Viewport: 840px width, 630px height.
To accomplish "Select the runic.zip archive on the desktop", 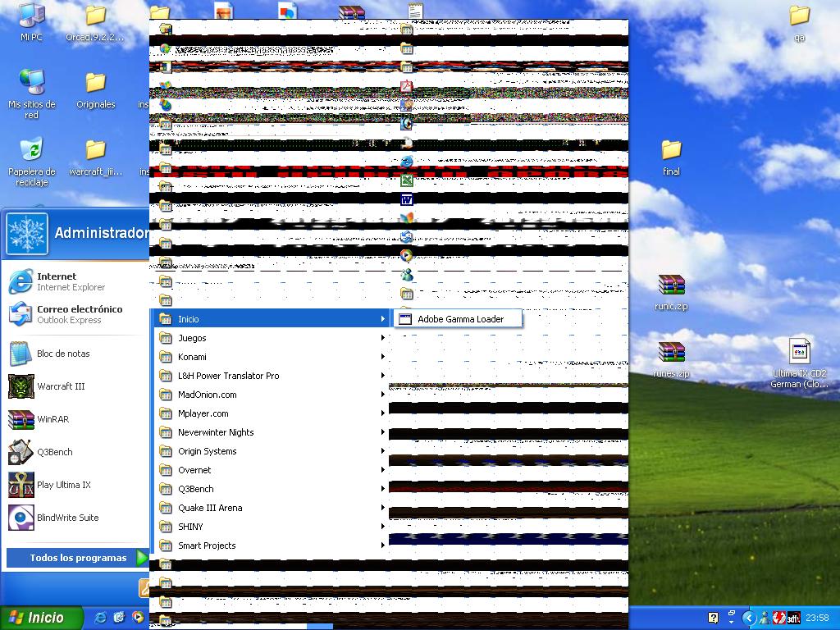I will pos(671,293).
